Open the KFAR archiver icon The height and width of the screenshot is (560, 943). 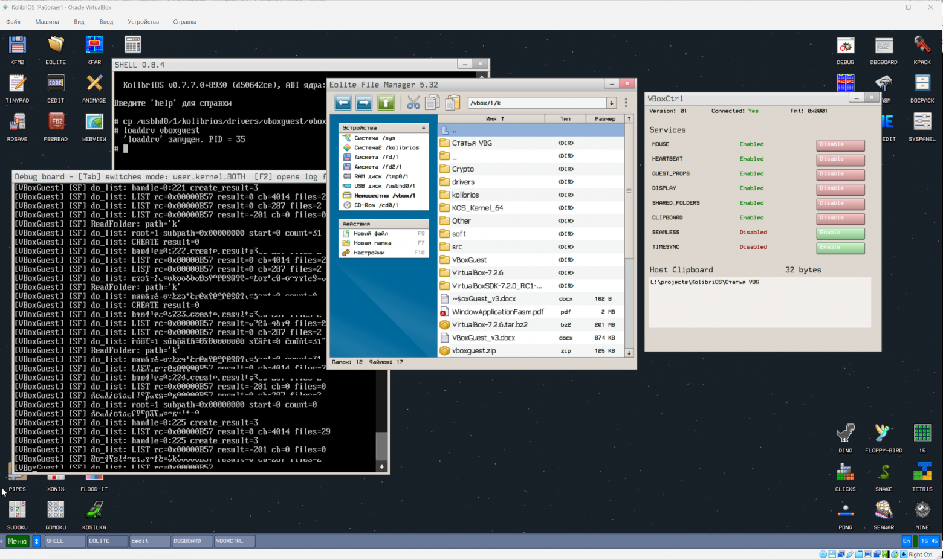(x=94, y=50)
